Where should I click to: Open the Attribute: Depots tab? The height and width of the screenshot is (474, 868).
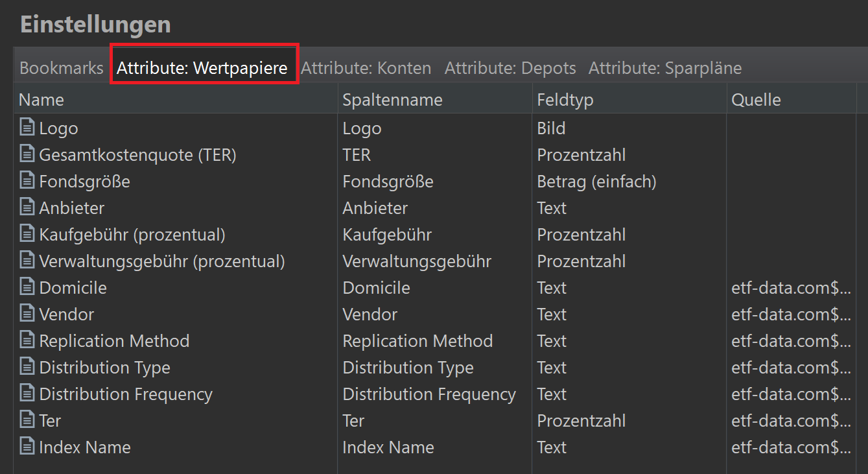tap(510, 68)
